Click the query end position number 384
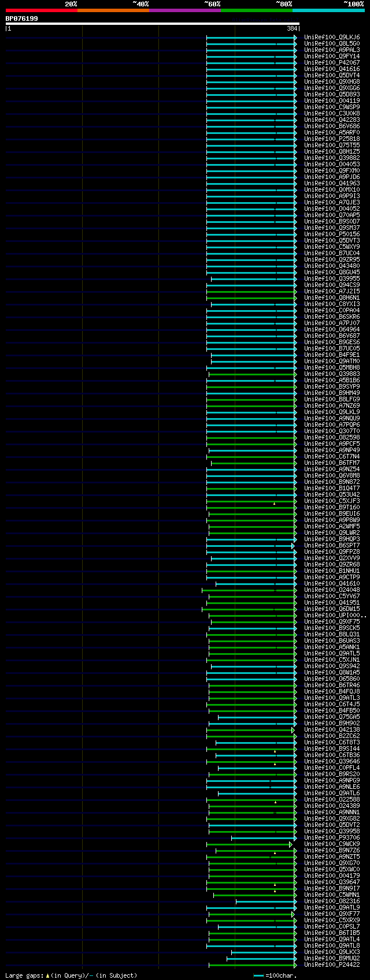This screenshot has width=370, height=980. (x=292, y=28)
